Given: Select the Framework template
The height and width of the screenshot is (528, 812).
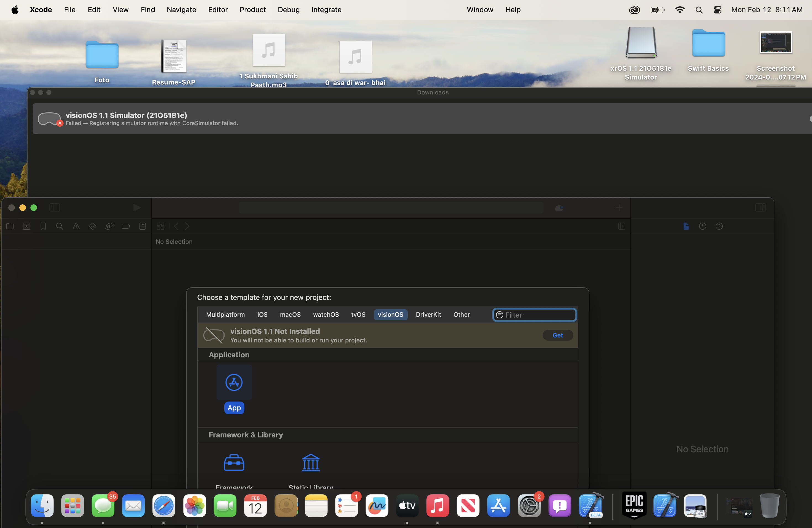Looking at the screenshot, I should click(x=234, y=463).
